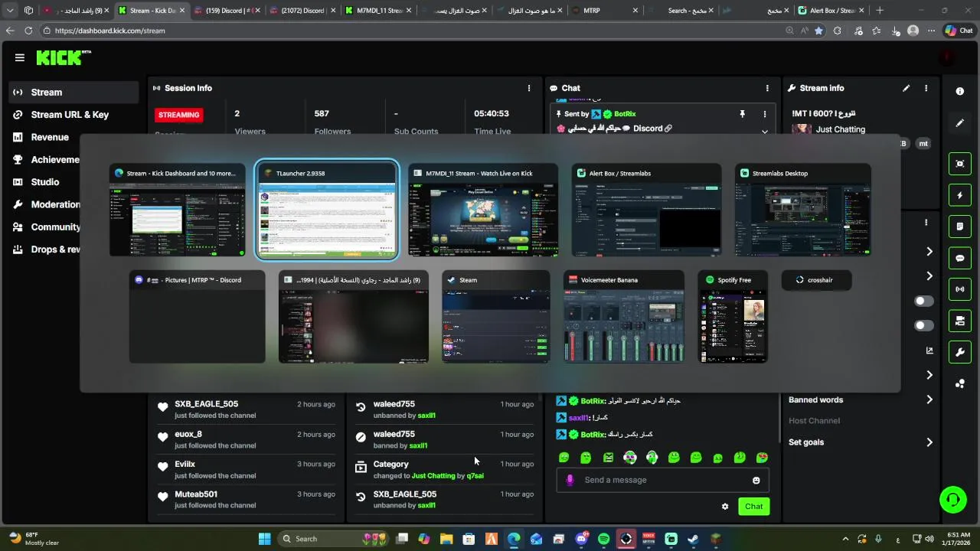Switch to Alert Box browser tab
Screen dimensions: 980x551
pos(830,11)
